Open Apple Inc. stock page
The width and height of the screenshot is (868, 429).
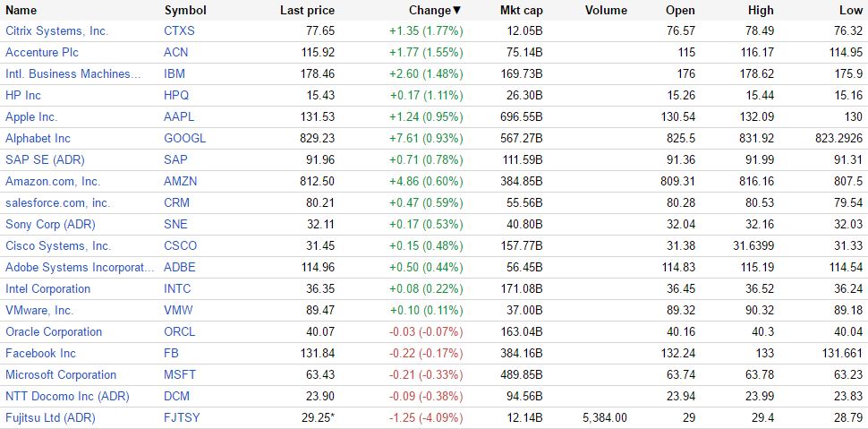click(x=31, y=116)
